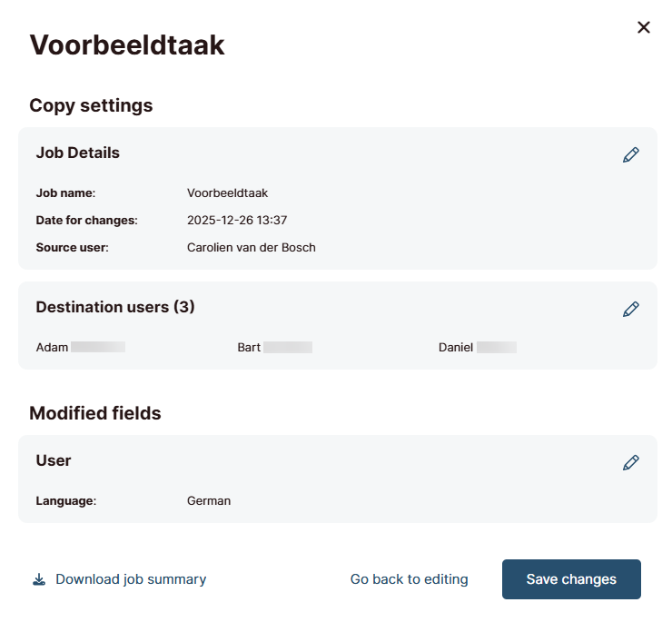
Task: Click pencil icon for Destination users
Action: pos(630,310)
